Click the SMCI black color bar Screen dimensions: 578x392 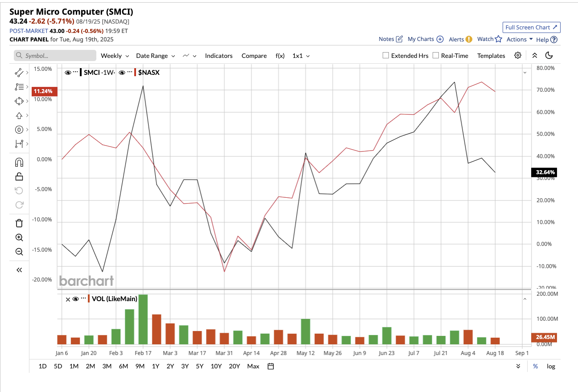click(81, 72)
